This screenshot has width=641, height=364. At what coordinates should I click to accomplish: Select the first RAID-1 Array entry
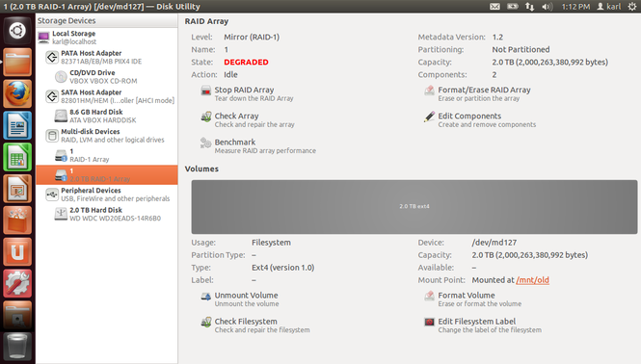point(107,155)
